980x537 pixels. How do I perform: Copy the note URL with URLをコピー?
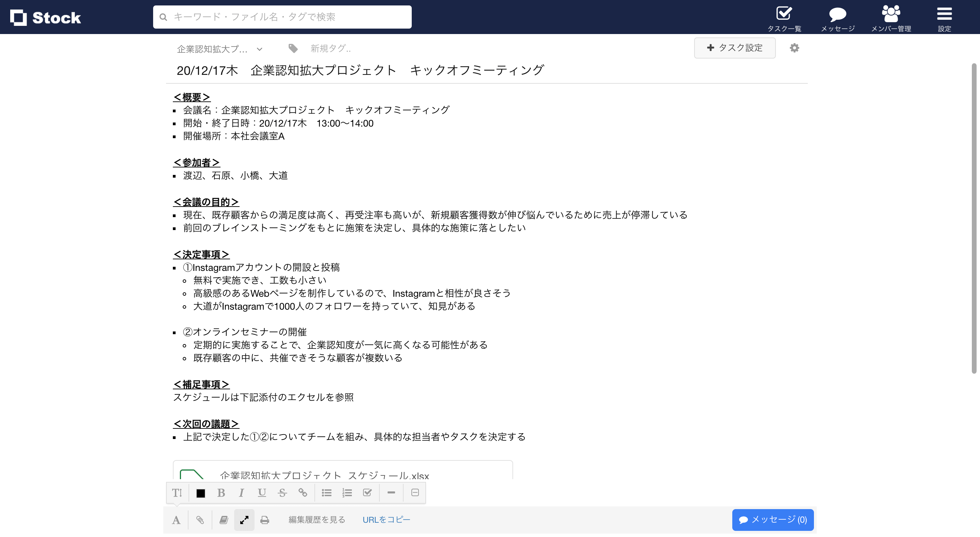tap(386, 520)
